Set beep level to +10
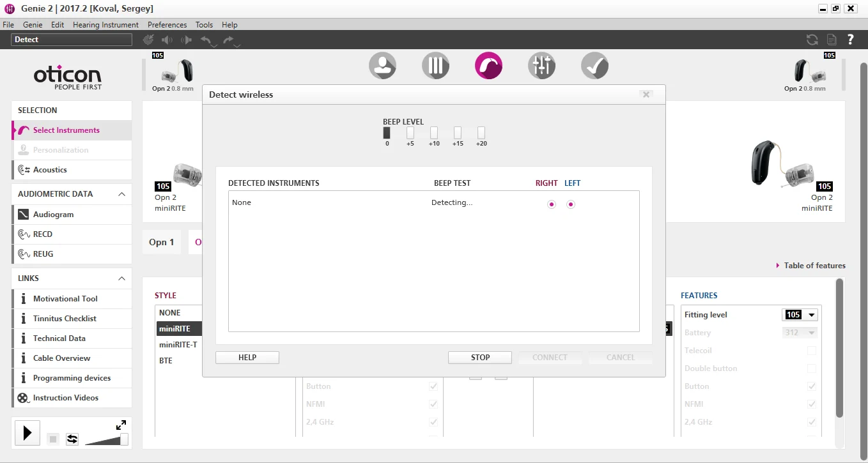Screen dimensions: 868x463 [434, 133]
